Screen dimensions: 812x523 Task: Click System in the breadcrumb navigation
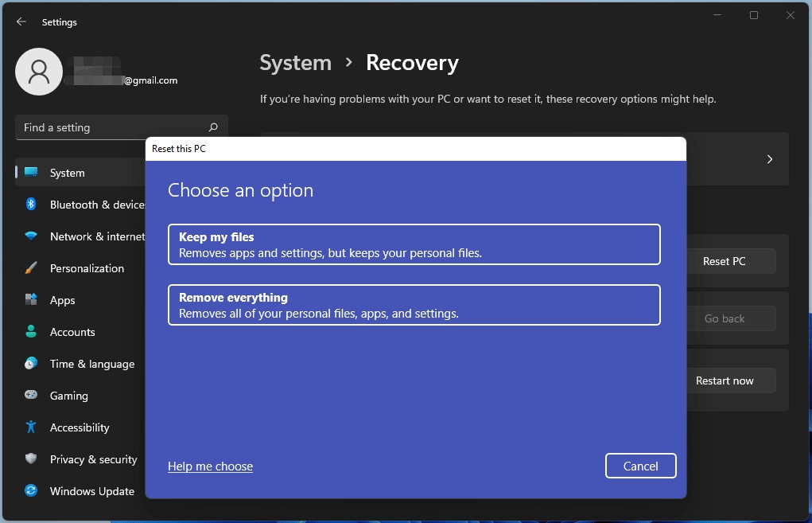(295, 62)
